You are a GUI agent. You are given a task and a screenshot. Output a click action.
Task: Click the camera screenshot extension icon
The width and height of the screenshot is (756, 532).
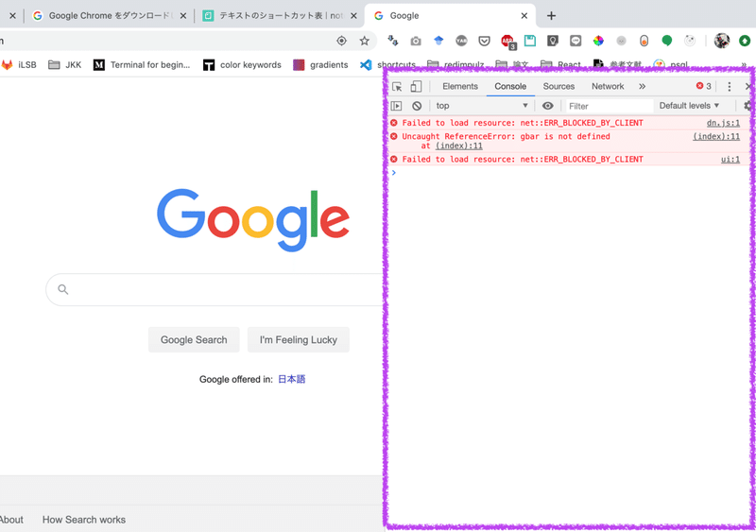[x=416, y=42]
